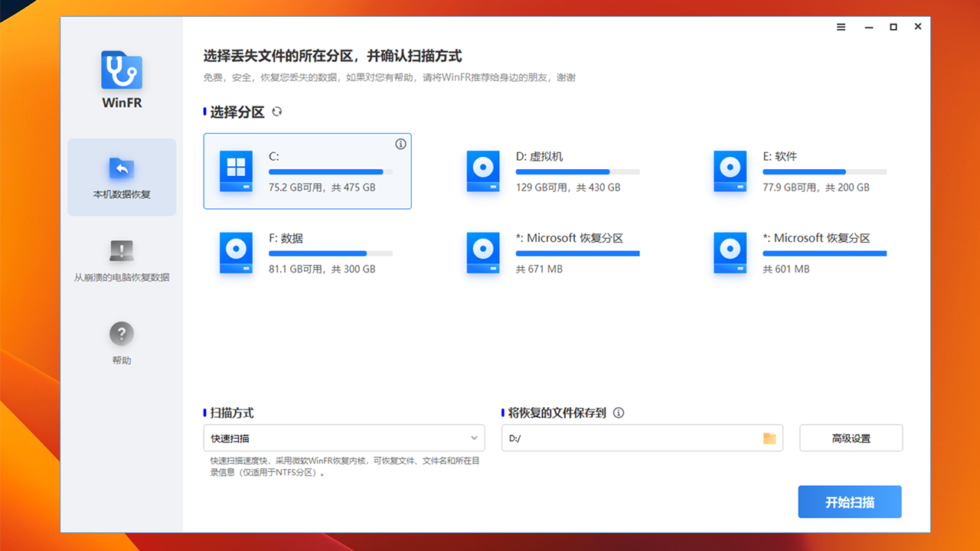This screenshot has width=980, height=551.
Task: Click the text 共 671 MB
Action: click(539, 269)
